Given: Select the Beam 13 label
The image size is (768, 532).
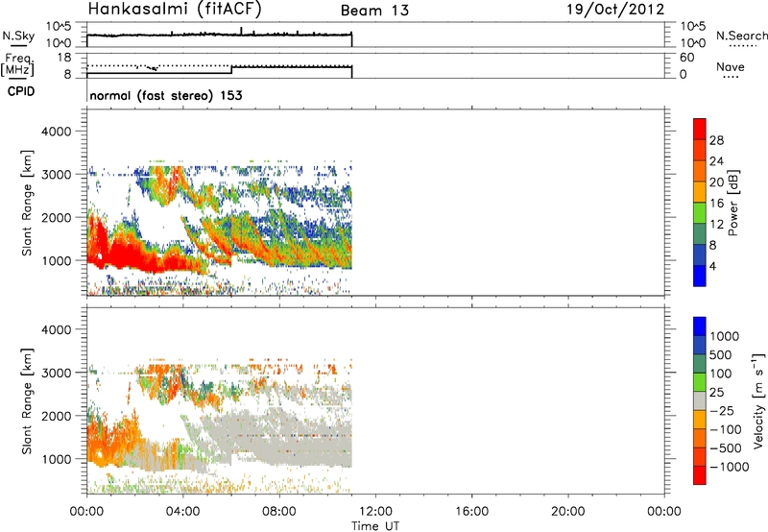Looking at the screenshot, I should pyautogui.click(x=374, y=11).
